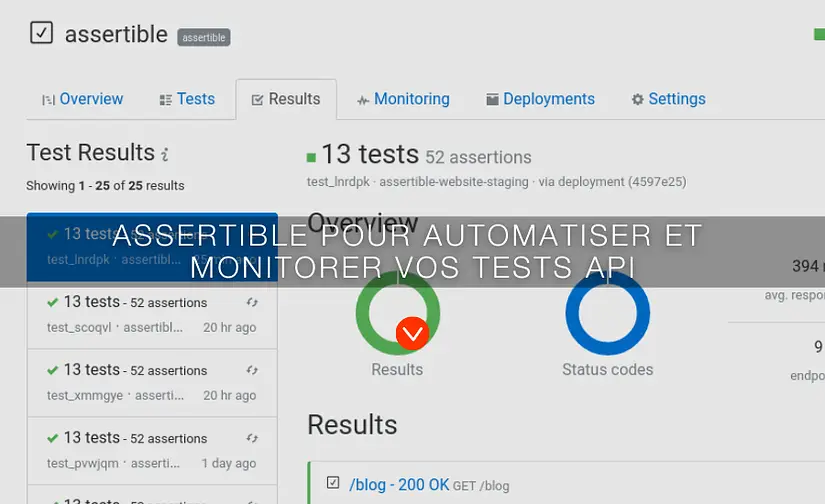Click the gray assertible badge
Screen dimensions: 825x504
(204, 37)
